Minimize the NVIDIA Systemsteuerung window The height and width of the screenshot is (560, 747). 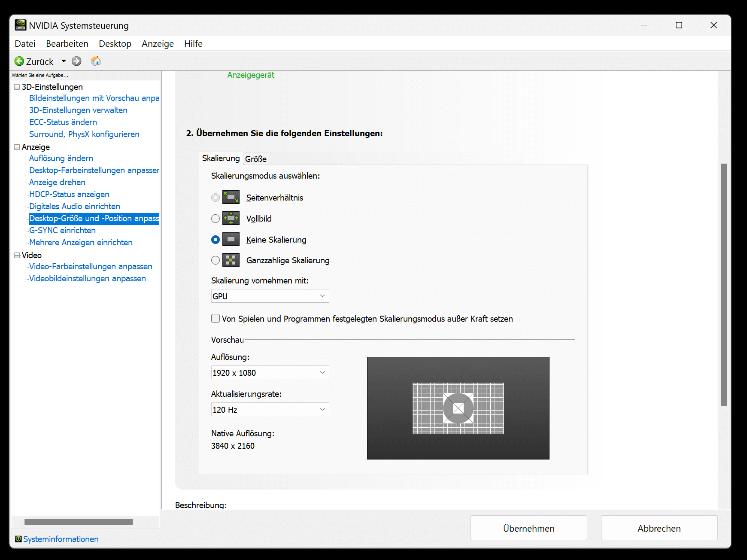coord(644,25)
